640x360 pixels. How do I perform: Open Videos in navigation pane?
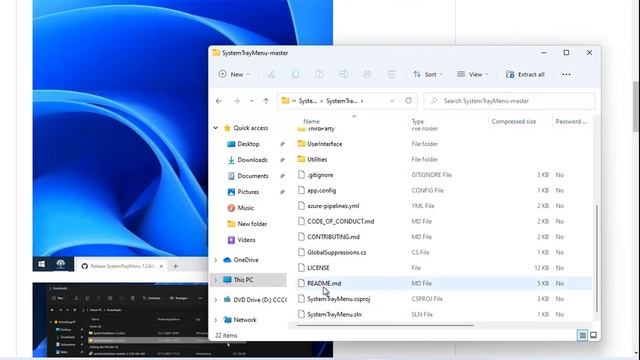(246, 240)
